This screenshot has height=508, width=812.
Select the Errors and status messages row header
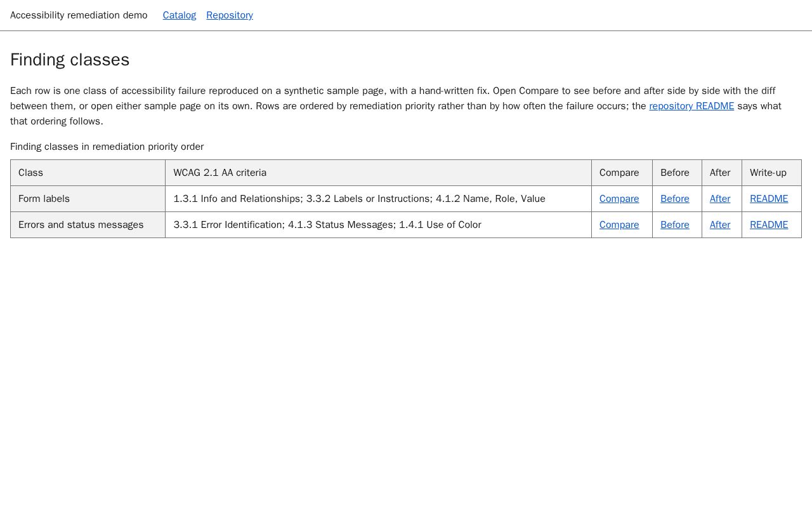[88, 225]
